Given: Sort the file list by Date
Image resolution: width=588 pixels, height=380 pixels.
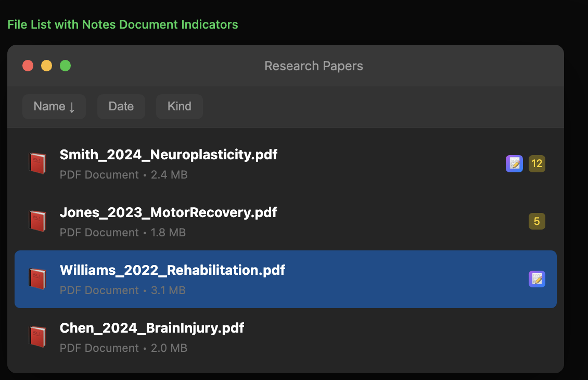Looking at the screenshot, I should pyautogui.click(x=121, y=106).
